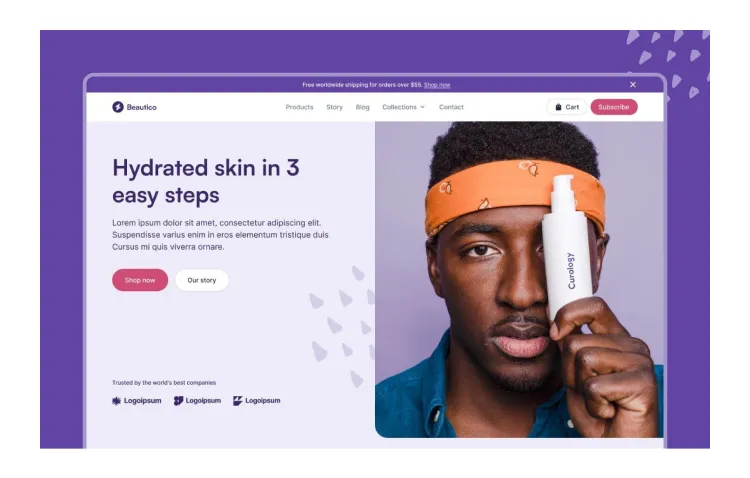Click the second Logoipsum logo icon
The height and width of the screenshot is (478, 750).
pos(178,401)
